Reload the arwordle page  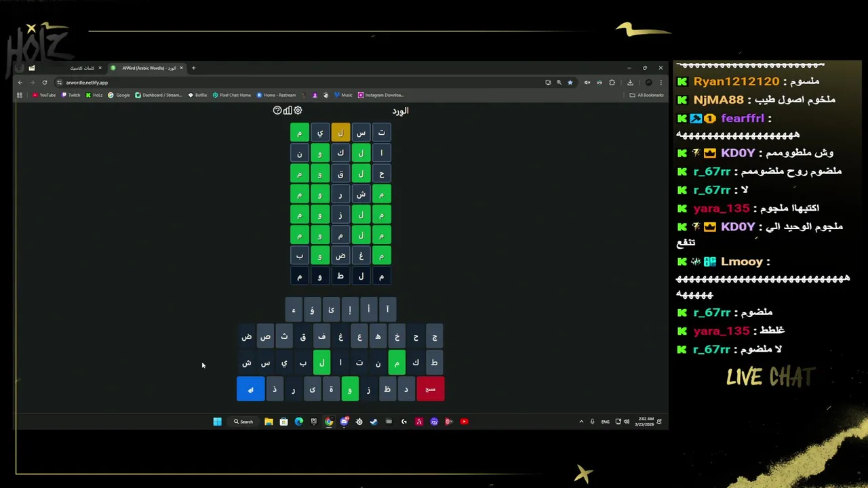point(45,83)
